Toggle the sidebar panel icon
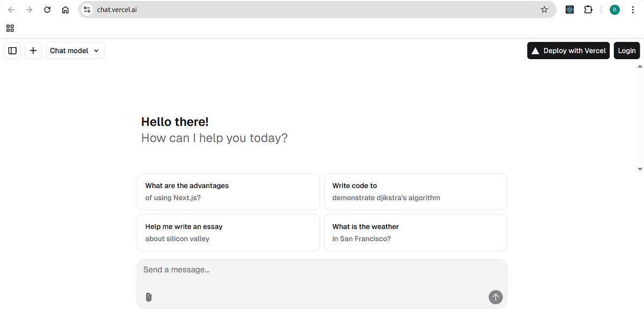644x317 pixels. 12,50
